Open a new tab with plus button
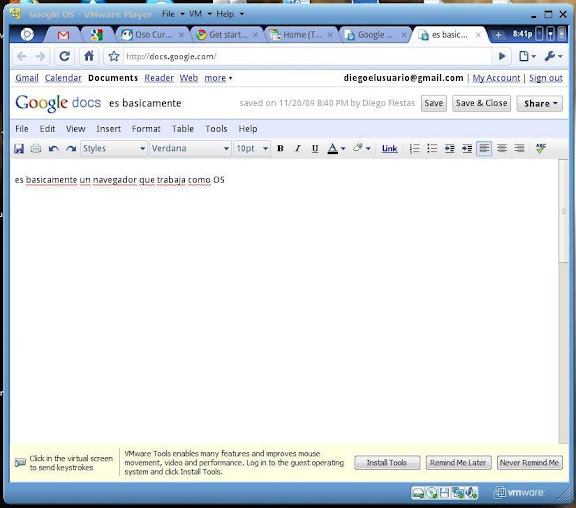 pyautogui.click(x=498, y=35)
